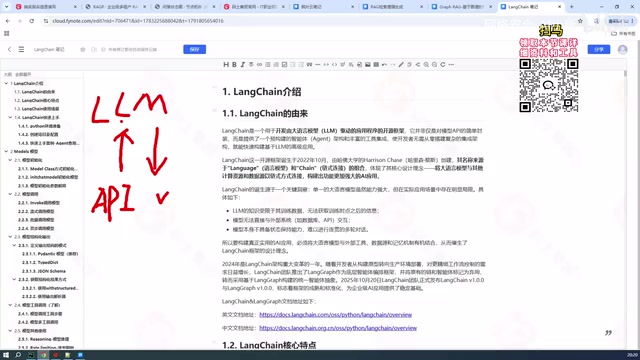The height and width of the screenshot is (360, 640).
Task: Jump to 1.1 LangChain的由来 in outline
Action: [x=35, y=92]
